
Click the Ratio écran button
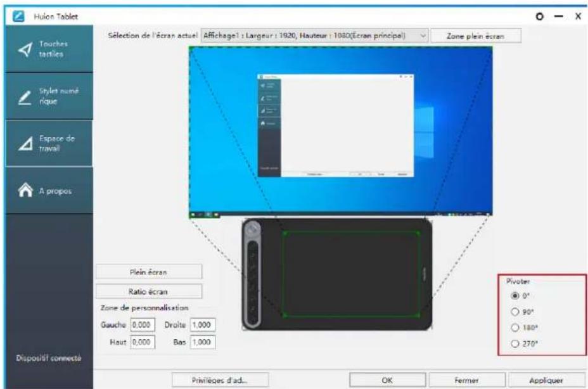(149, 291)
